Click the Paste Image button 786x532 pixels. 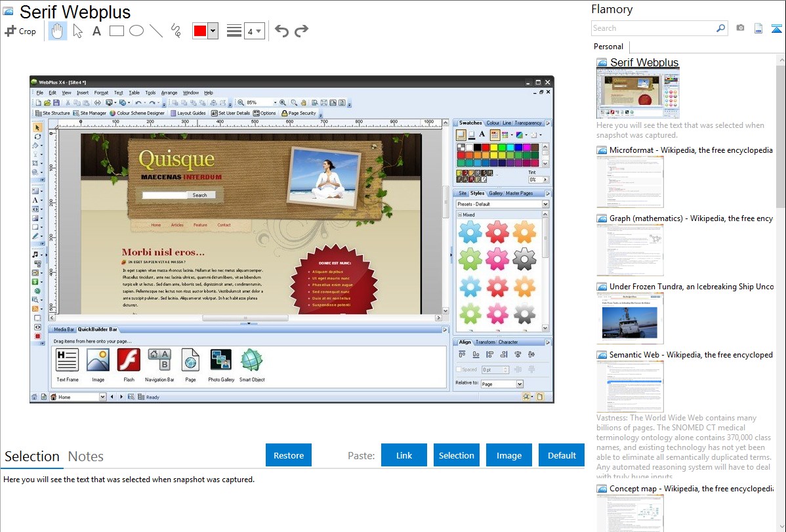(x=509, y=455)
